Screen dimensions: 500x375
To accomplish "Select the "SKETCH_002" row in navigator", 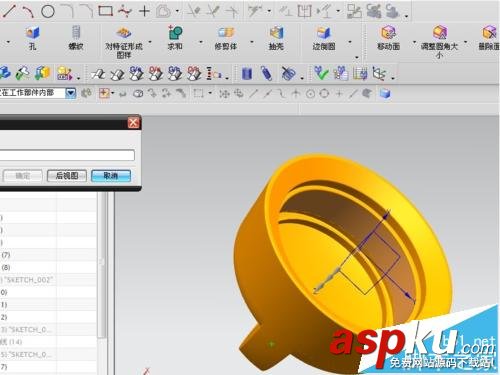I will pyautogui.click(x=48, y=280).
